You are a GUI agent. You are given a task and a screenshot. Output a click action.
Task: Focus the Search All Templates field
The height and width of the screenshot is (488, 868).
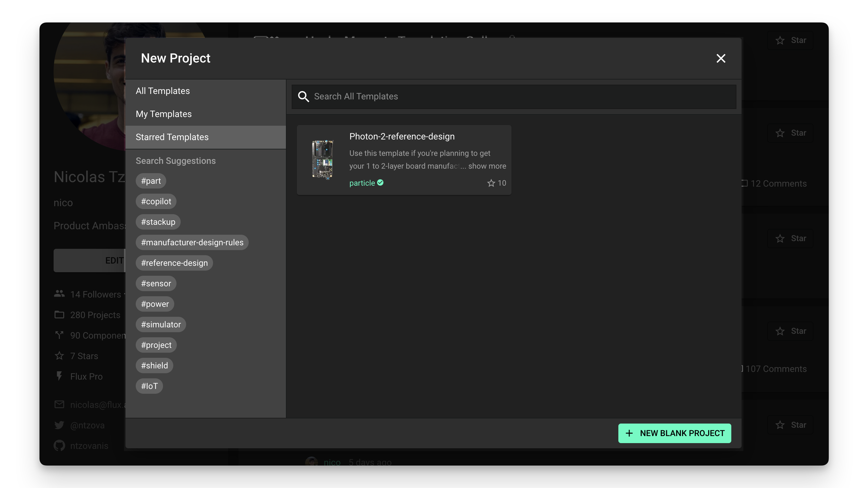point(514,96)
